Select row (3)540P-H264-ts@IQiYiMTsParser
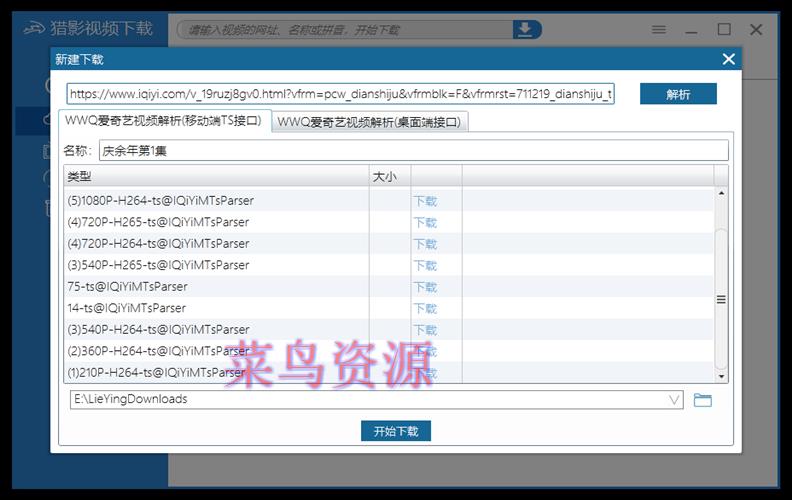792x500 pixels. (x=389, y=329)
